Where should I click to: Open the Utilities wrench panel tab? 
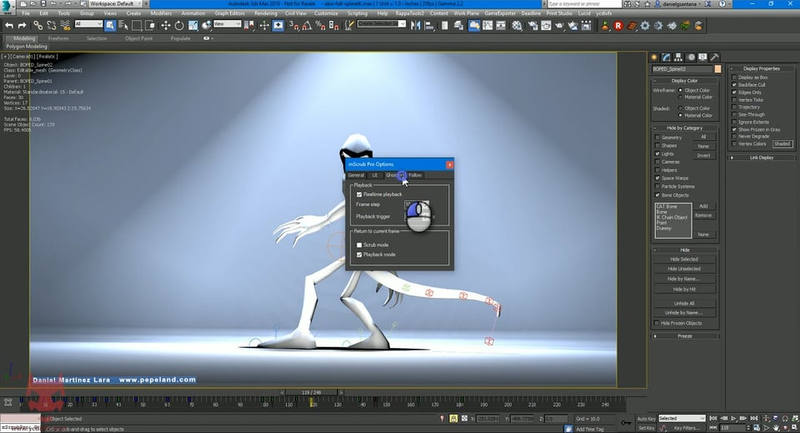click(x=714, y=57)
